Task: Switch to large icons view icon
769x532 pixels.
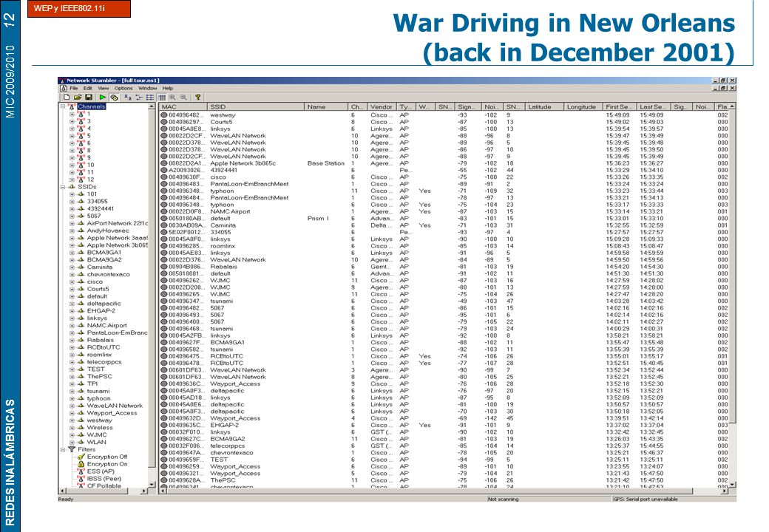Action: [x=127, y=98]
